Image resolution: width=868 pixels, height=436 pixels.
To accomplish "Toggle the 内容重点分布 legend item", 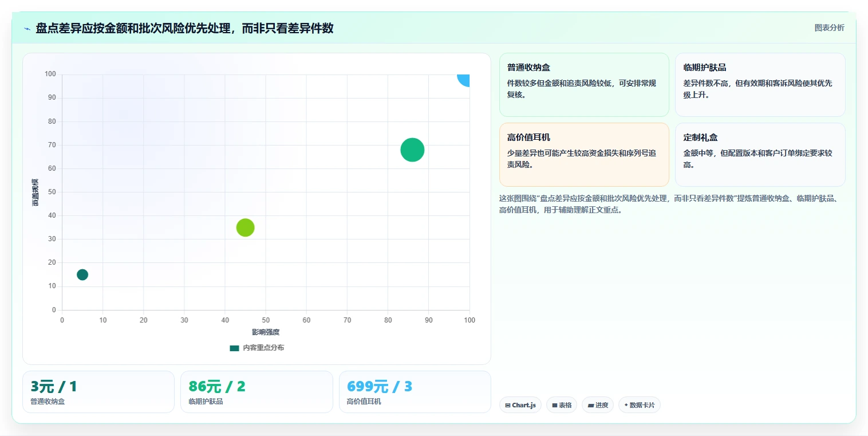I will tap(257, 348).
